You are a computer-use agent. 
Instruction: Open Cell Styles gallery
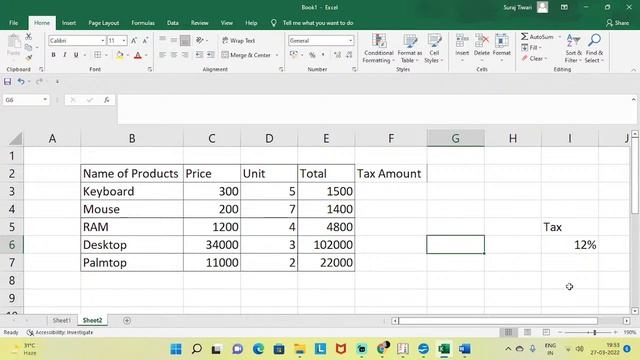coord(434,48)
